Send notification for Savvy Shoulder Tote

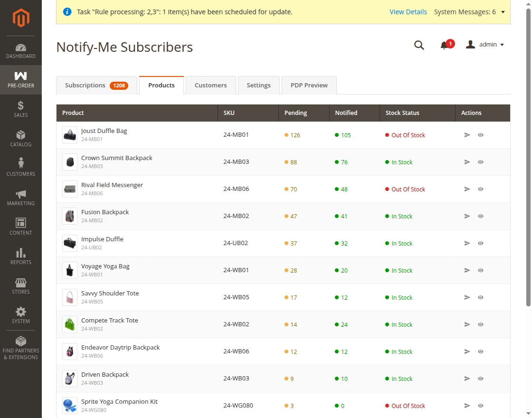(467, 297)
